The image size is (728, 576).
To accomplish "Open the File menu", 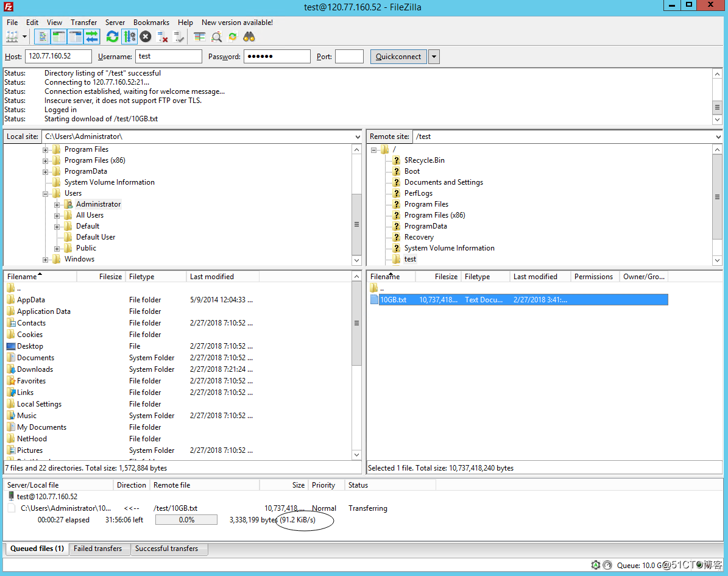I will 12,23.
